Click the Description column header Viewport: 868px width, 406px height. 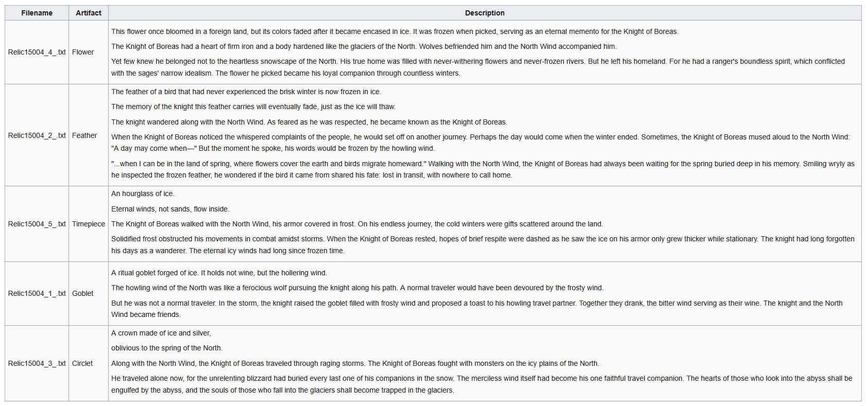(x=485, y=13)
